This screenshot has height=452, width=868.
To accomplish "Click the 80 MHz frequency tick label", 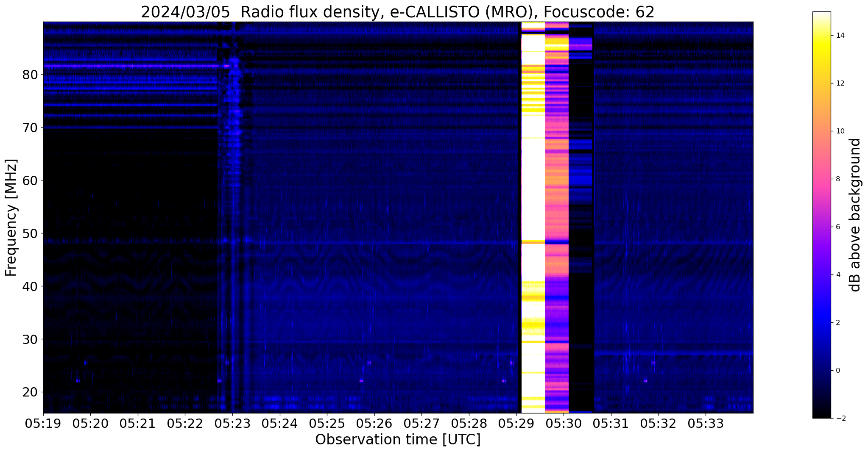I will (x=30, y=75).
